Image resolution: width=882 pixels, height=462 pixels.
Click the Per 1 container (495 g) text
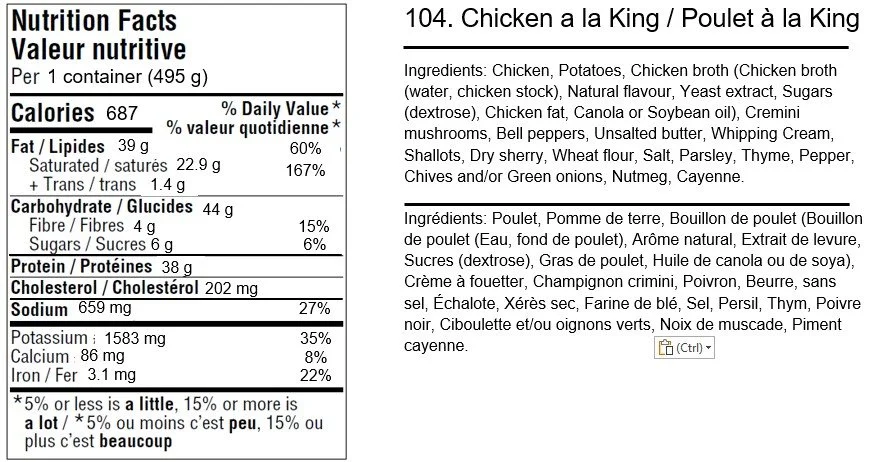point(110,77)
